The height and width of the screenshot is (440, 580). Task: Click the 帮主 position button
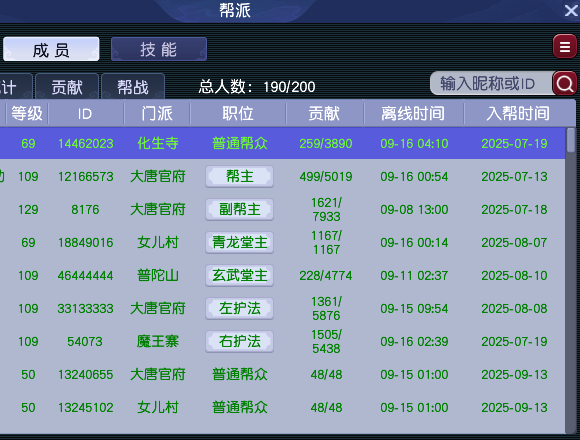tap(239, 177)
